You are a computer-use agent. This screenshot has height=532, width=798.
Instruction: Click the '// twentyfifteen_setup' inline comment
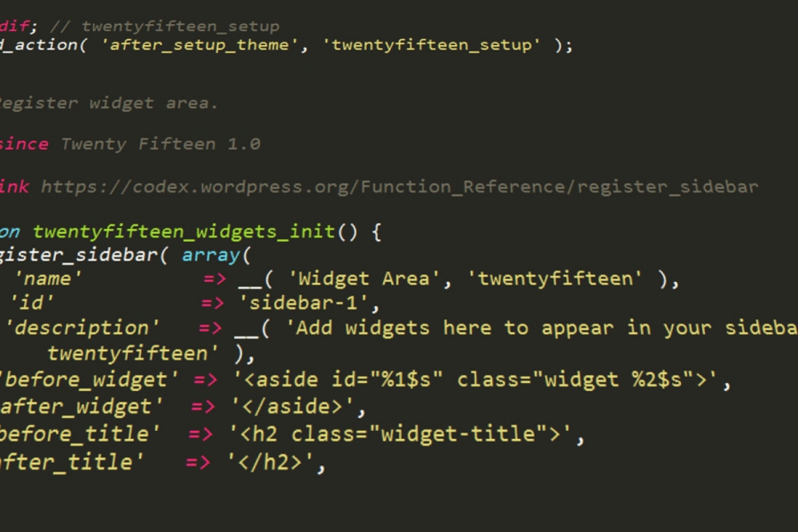164,27
